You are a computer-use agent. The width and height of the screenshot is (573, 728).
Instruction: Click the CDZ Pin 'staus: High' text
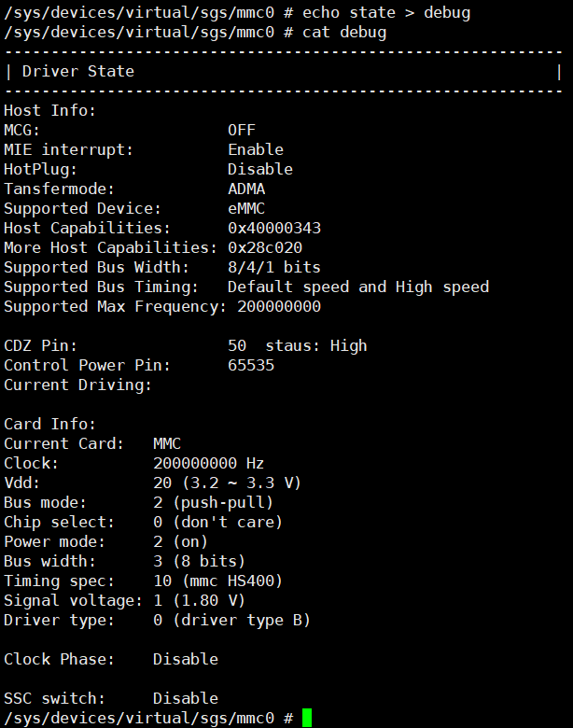click(x=316, y=346)
